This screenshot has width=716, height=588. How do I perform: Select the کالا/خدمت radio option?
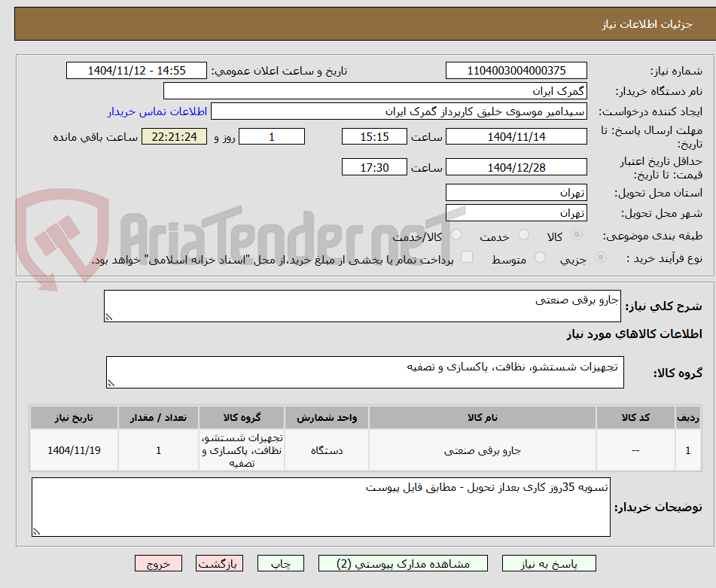(456, 235)
